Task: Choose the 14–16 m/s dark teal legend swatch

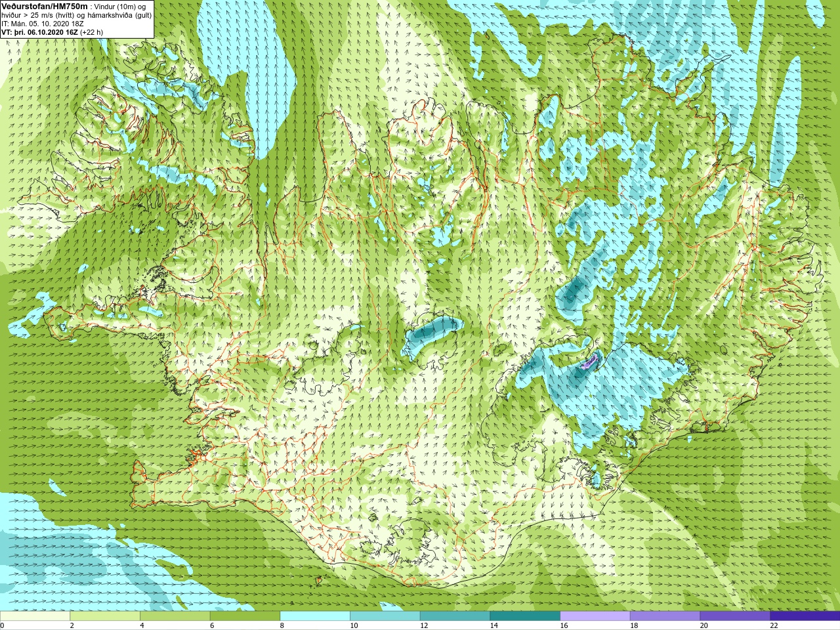Action: [525, 616]
